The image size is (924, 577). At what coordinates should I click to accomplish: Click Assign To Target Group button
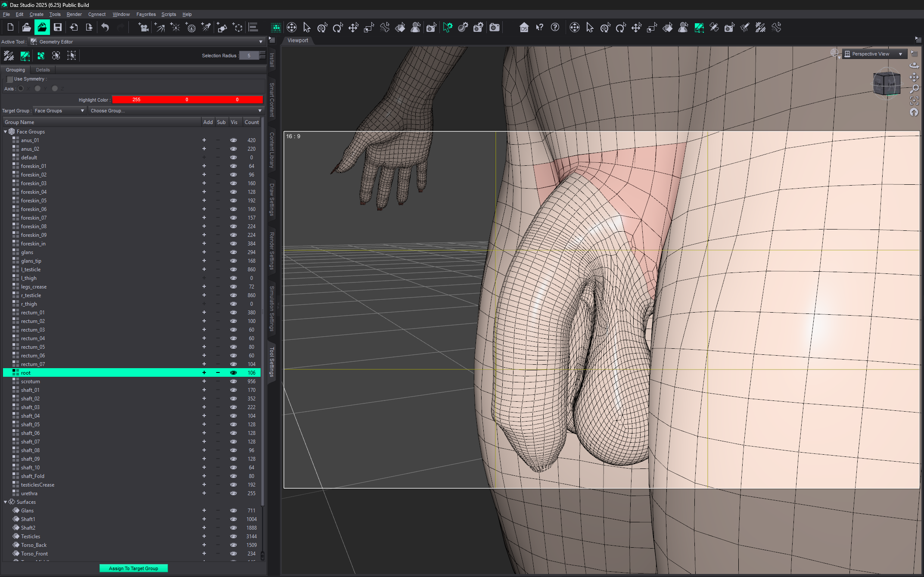pyautogui.click(x=134, y=568)
